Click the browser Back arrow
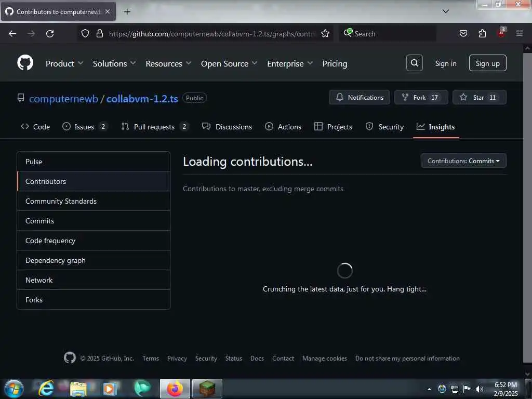This screenshot has width=532, height=399. [12, 34]
